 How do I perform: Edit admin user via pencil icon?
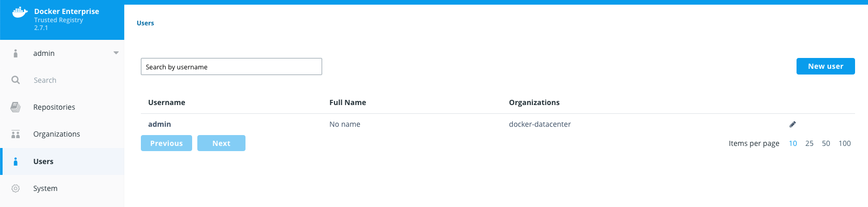(792, 124)
